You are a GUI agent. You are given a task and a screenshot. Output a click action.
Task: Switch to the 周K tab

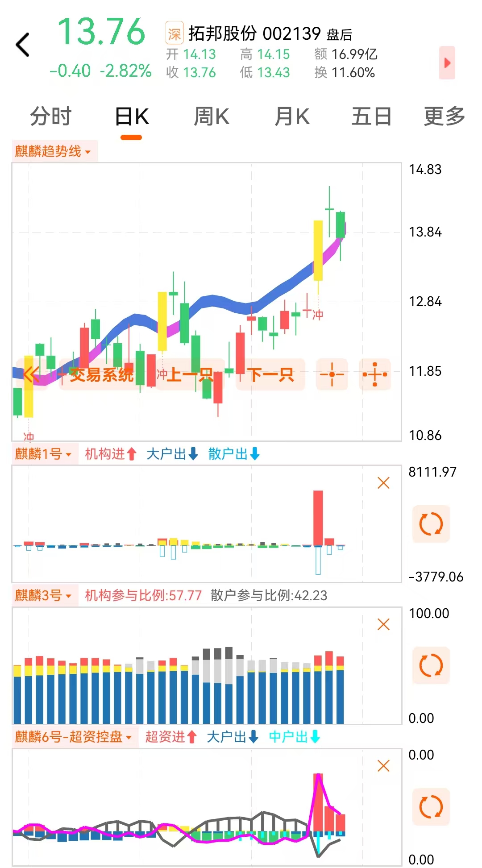[x=211, y=117]
